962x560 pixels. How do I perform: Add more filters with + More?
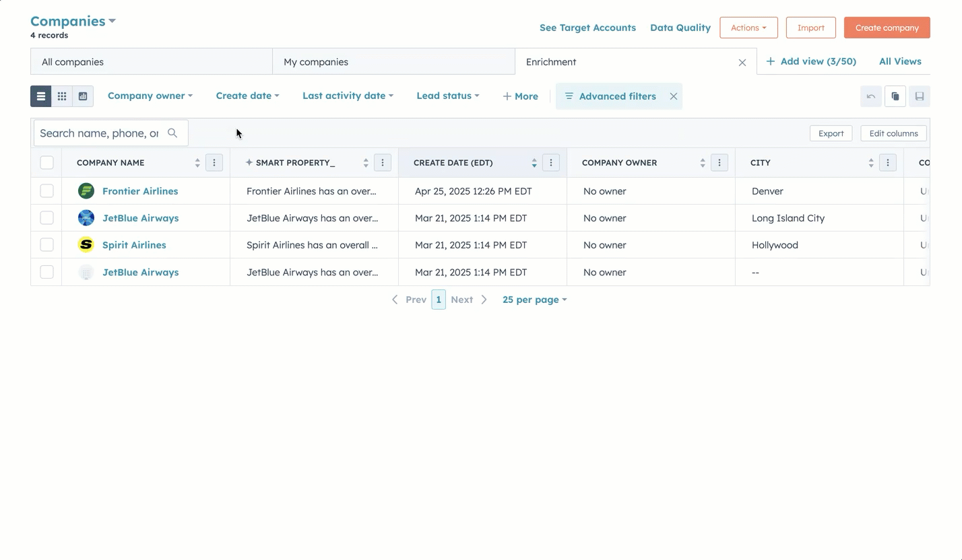click(520, 96)
